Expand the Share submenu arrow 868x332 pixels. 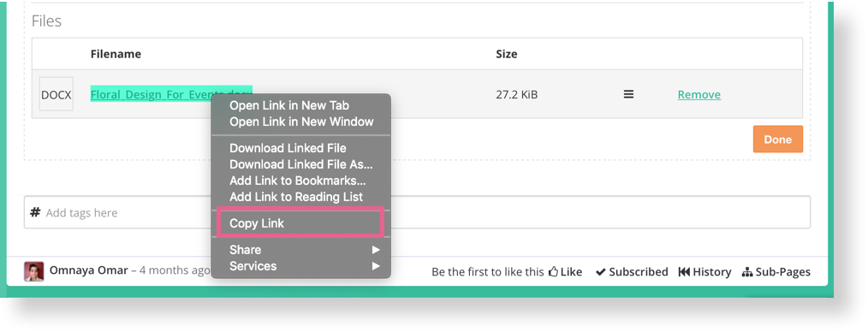pyautogui.click(x=376, y=250)
